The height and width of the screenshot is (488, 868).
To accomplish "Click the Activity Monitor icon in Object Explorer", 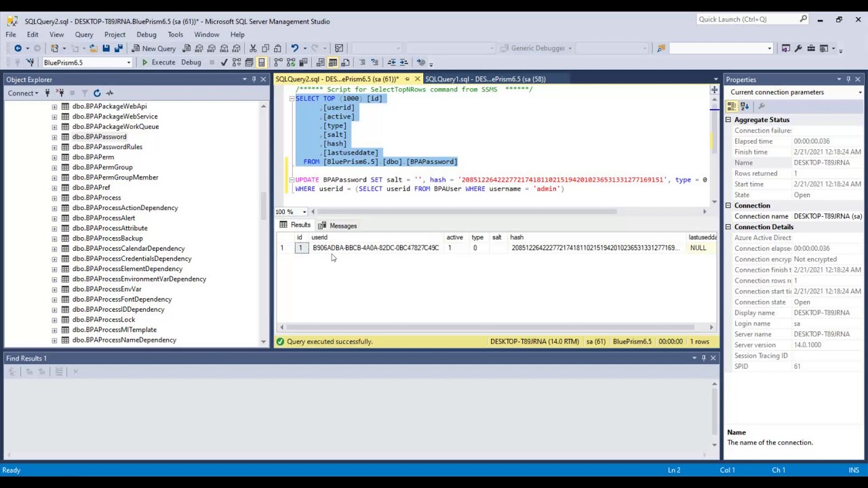I will (x=110, y=93).
